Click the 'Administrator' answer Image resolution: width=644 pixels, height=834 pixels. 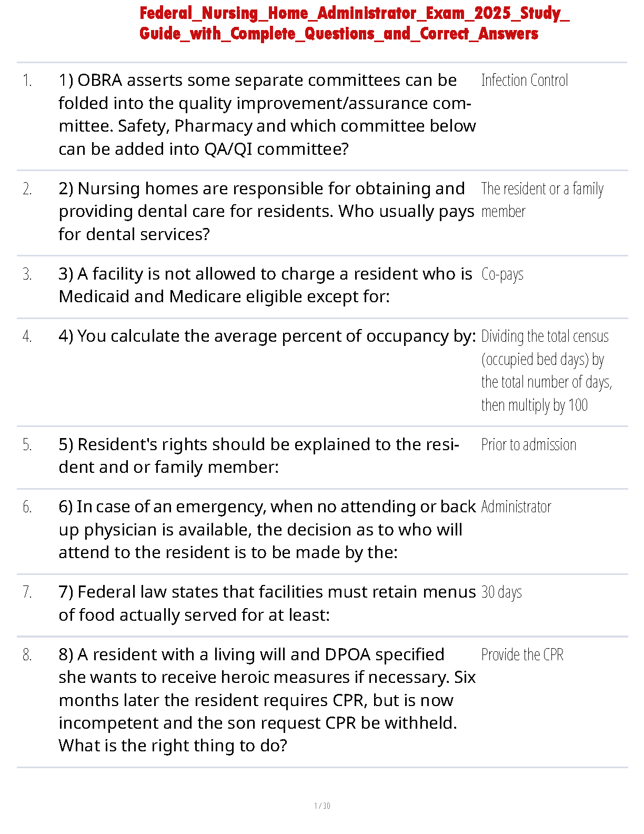click(x=516, y=507)
